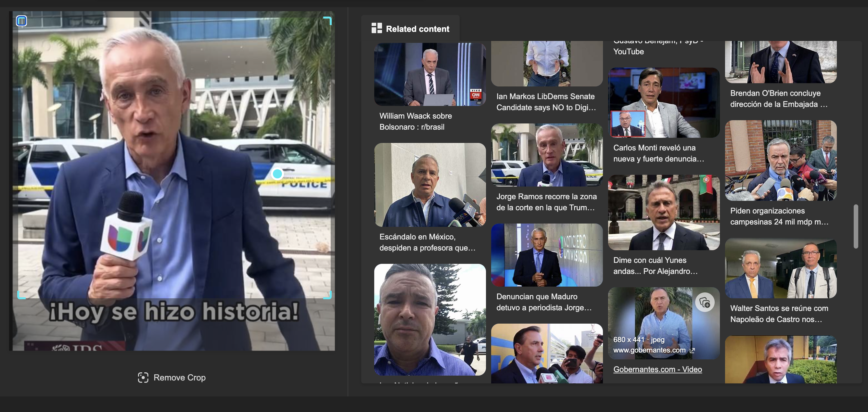Image resolution: width=868 pixels, height=412 pixels.
Task: Click the external link icon beside gobernantes.com
Action: coord(692,350)
